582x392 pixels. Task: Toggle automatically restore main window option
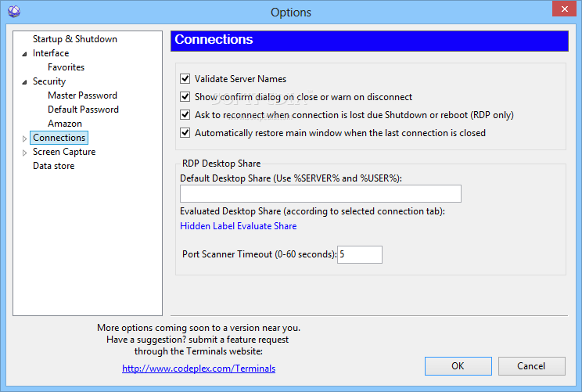pyautogui.click(x=185, y=133)
